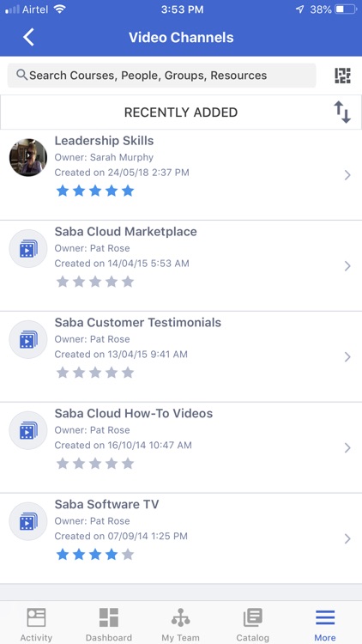Open the QR code scanner icon
362x644 pixels.
click(x=342, y=76)
